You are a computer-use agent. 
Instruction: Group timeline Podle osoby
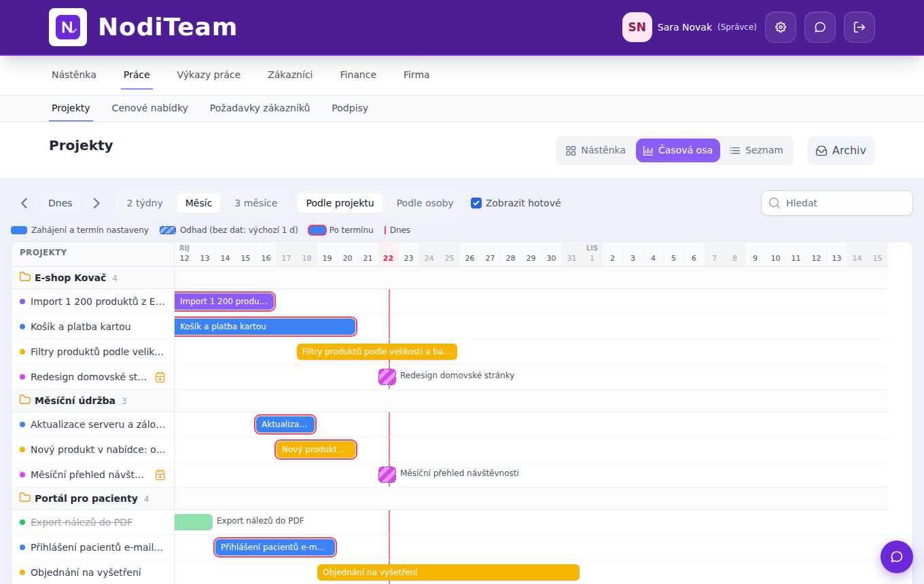[425, 203]
